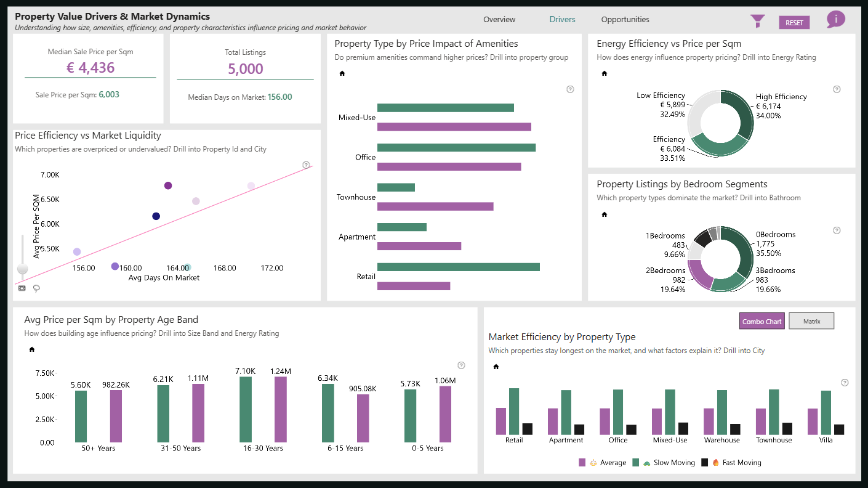
Task: Open help icon on Price Efficiency scatter
Action: 306,165
